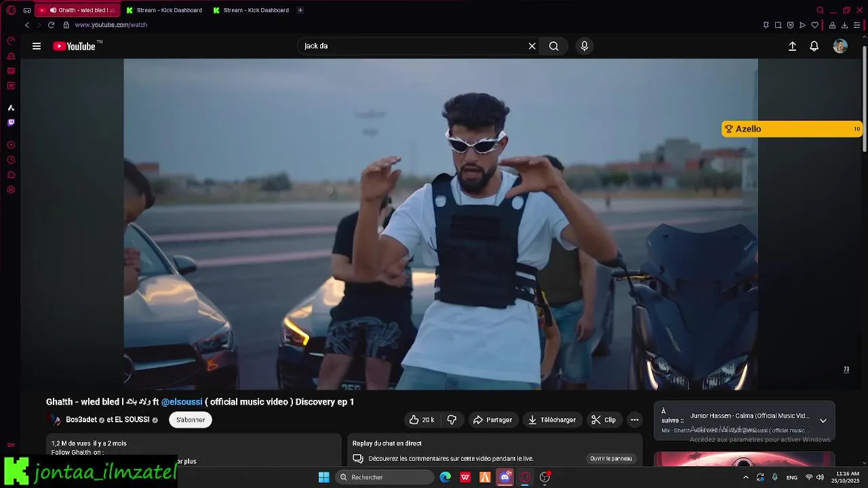
Task: Open GX Corner gamepad icon in tab bar
Action: pos(27,10)
